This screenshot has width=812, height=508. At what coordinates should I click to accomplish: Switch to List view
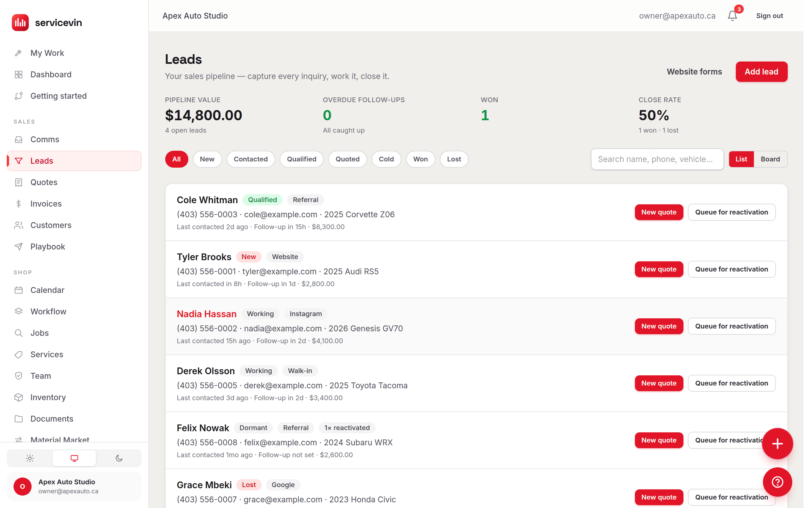[741, 159]
